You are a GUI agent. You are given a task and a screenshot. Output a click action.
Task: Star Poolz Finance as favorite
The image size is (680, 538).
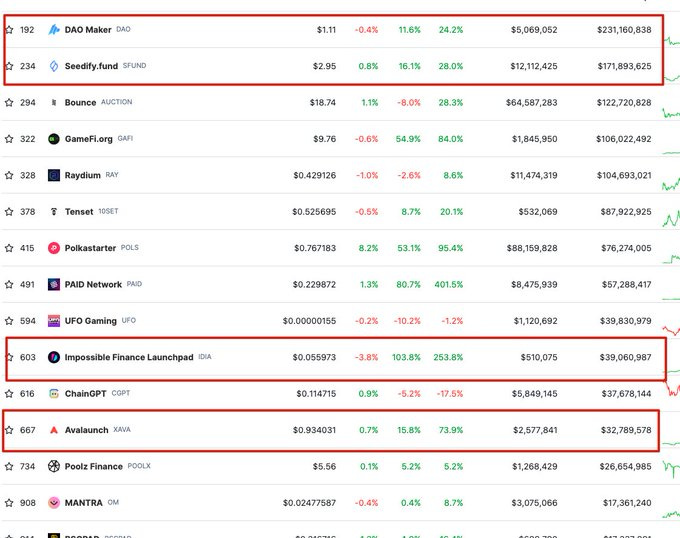(9, 467)
